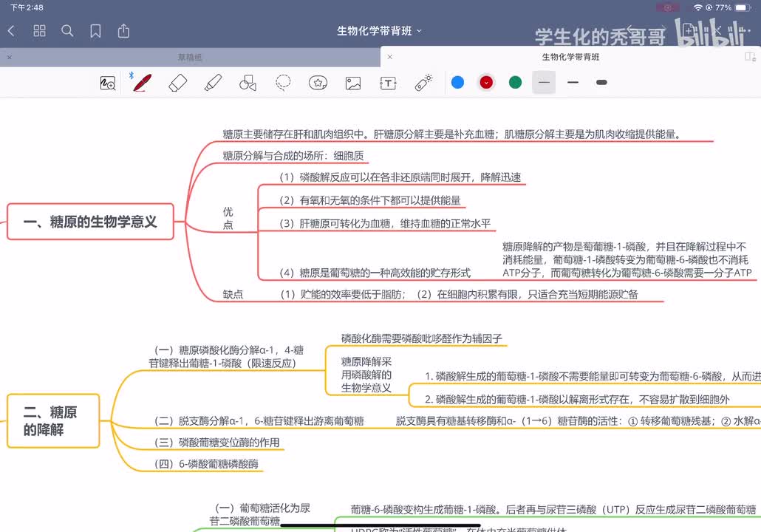The width and height of the screenshot is (761, 532).
Task: Select the medium stroke width
Action: click(x=573, y=83)
